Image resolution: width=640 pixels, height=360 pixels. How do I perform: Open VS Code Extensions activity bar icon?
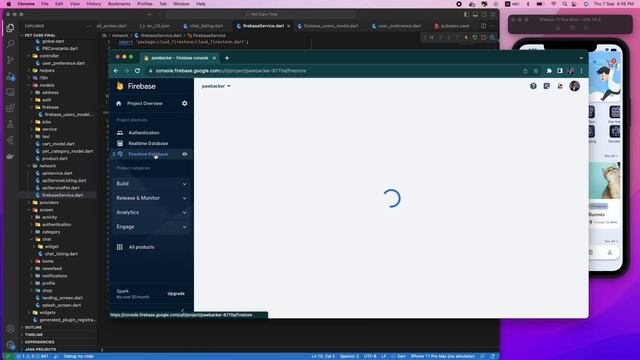click(x=10, y=108)
